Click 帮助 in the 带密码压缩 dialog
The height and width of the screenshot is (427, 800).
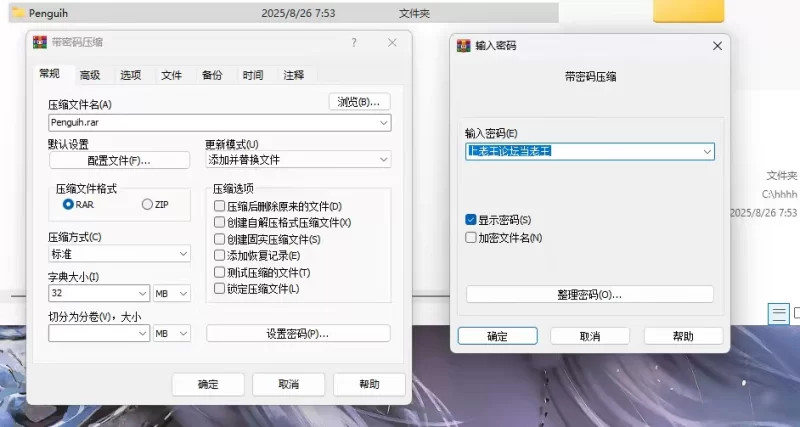tap(369, 384)
